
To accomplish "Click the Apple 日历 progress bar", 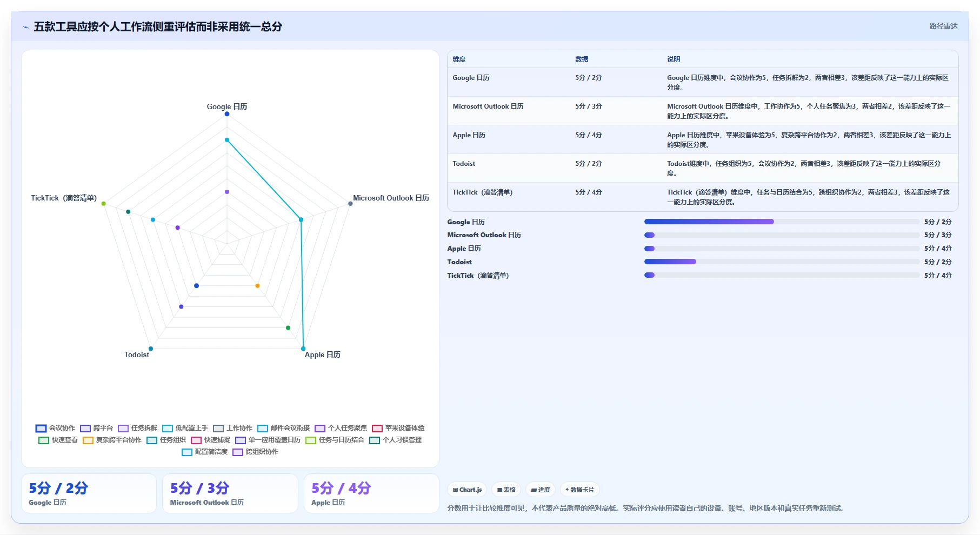I will tap(782, 249).
